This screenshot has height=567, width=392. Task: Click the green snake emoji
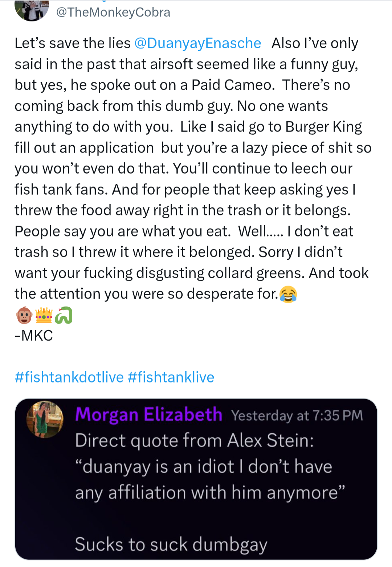64,315
